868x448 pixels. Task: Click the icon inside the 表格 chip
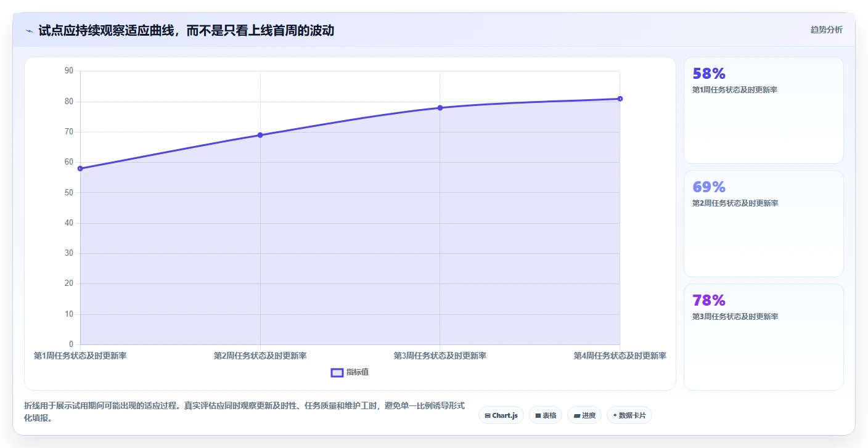tap(538, 415)
